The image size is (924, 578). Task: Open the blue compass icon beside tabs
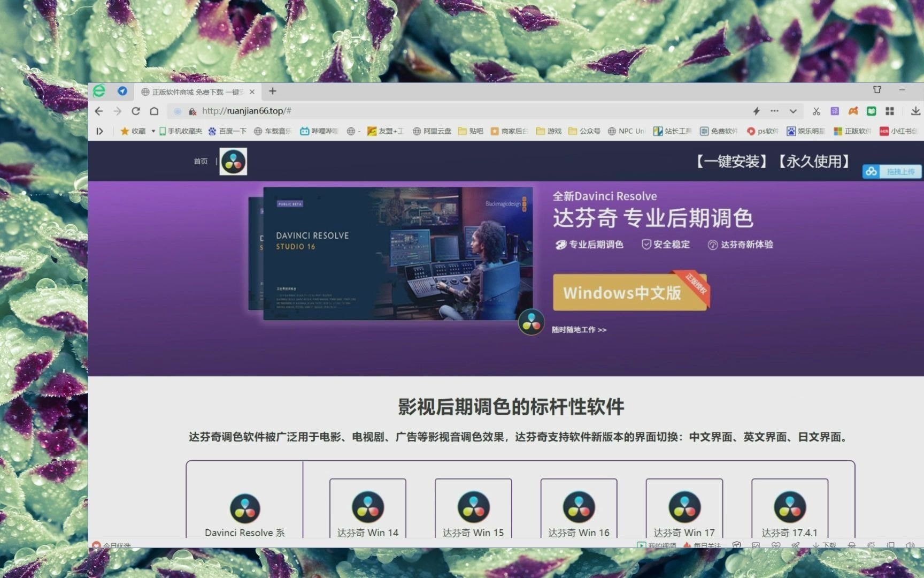(122, 91)
